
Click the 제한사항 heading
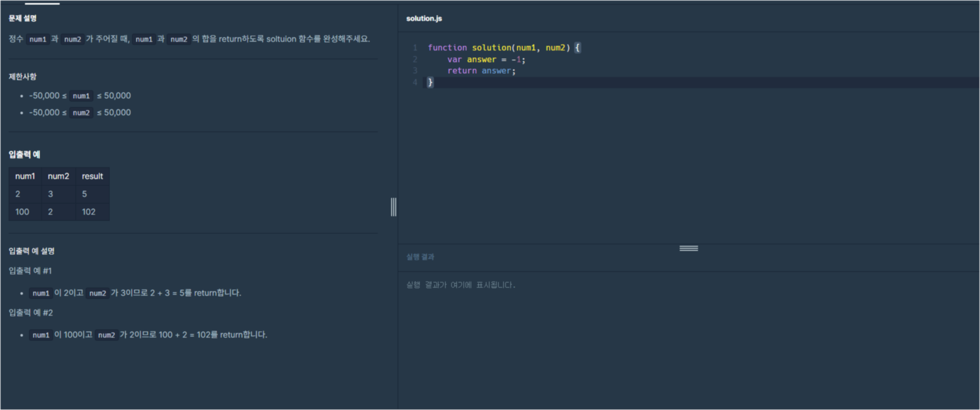click(x=22, y=76)
